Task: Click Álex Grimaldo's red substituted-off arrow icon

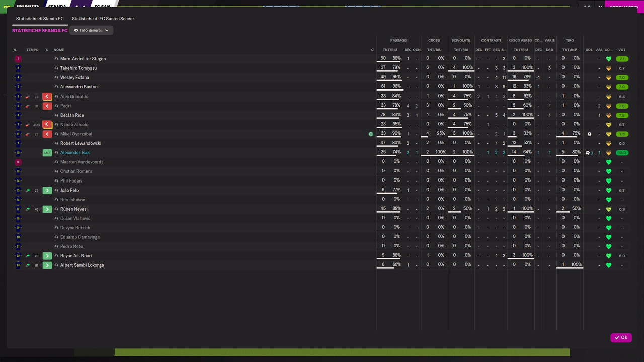Action: (47, 97)
